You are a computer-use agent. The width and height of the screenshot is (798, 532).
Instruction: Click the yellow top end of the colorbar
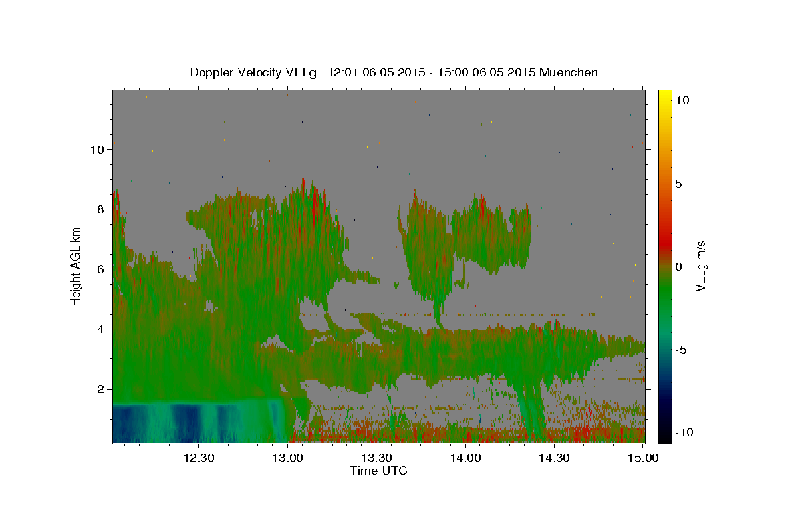pos(664,95)
